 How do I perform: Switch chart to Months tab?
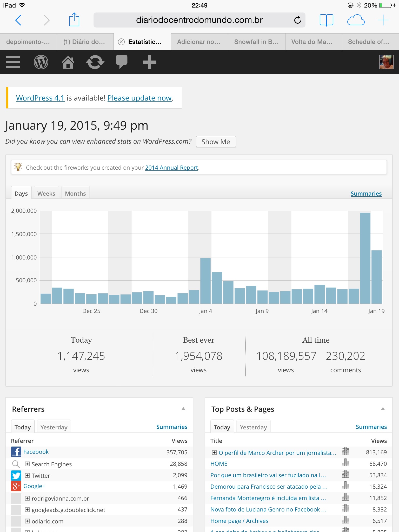pyautogui.click(x=75, y=194)
